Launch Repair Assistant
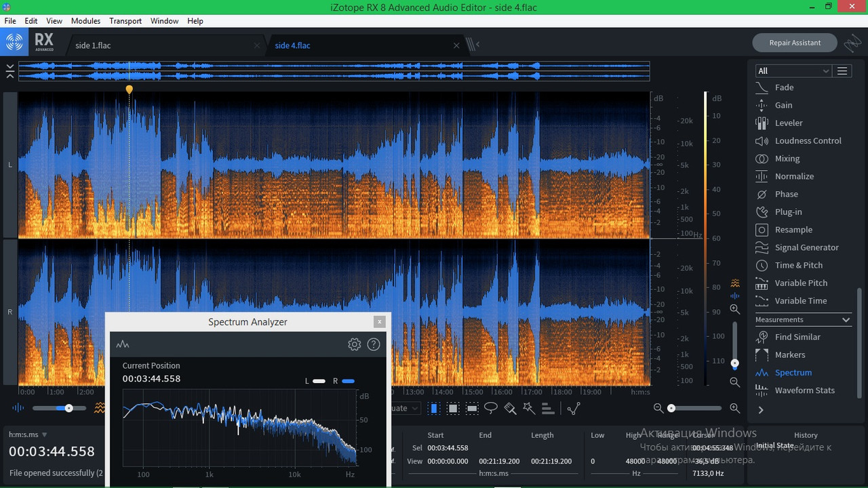Screen dimensions: 868x488 coord(795,43)
